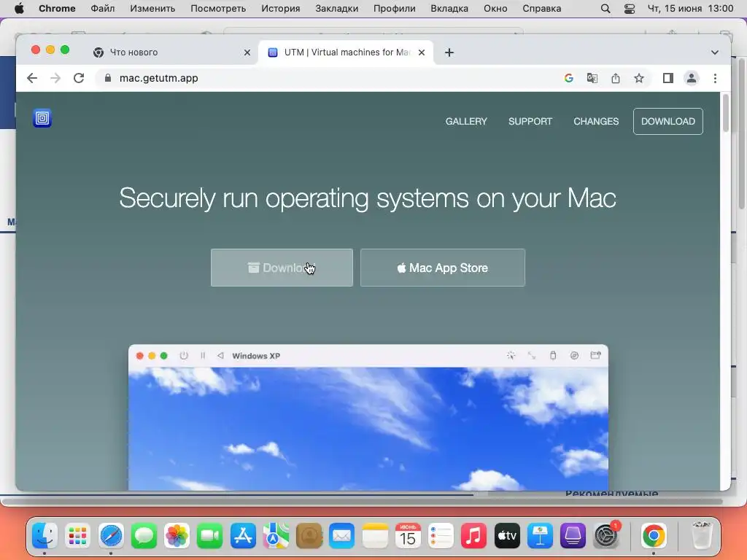Open Finder from the Dock
The height and width of the screenshot is (560, 747).
coord(45,536)
